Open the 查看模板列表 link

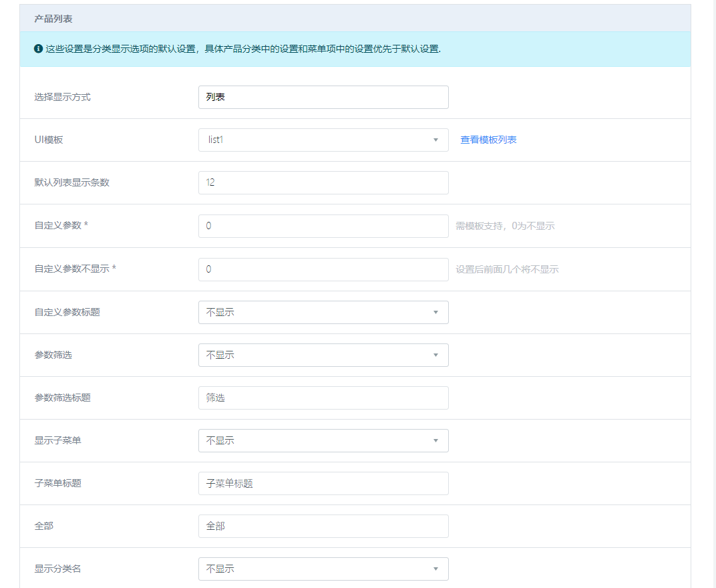coord(488,140)
